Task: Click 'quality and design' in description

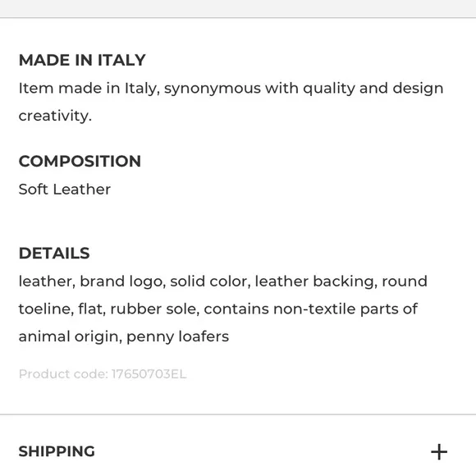Action: [x=373, y=89]
